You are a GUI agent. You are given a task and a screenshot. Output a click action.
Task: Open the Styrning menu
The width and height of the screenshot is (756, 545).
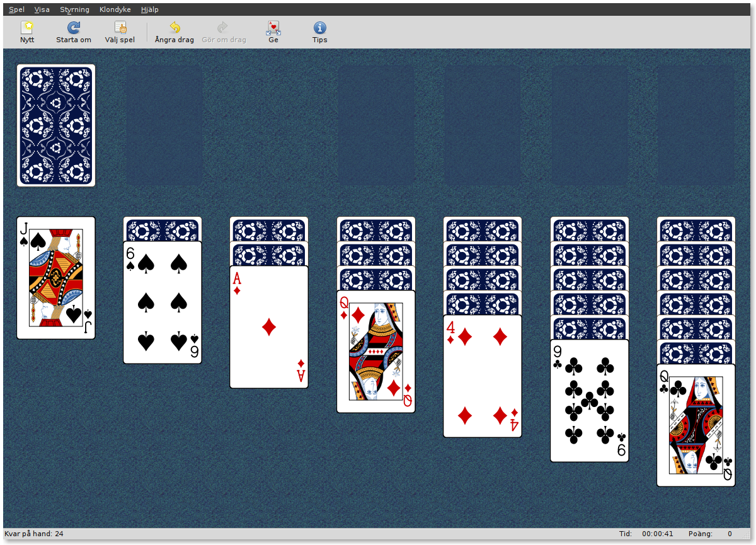point(74,9)
